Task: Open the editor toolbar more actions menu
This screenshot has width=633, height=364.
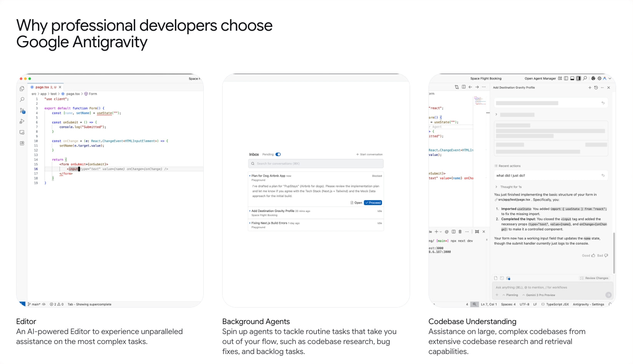Action: coord(484,87)
